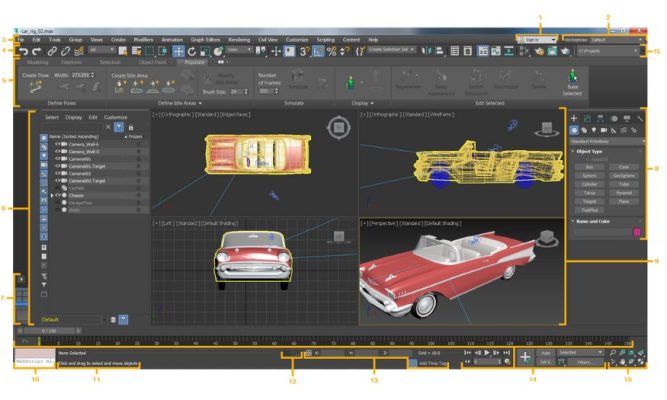667x400 pixels.
Task: Click the Teapot primitive button
Action: coord(588,202)
